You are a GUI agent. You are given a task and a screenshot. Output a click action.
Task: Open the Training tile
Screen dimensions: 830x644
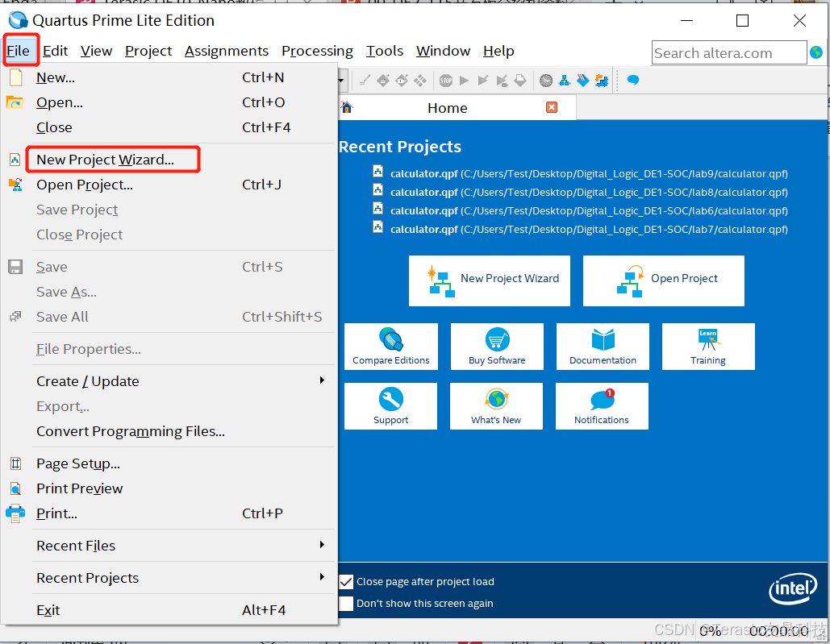(x=708, y=347)
